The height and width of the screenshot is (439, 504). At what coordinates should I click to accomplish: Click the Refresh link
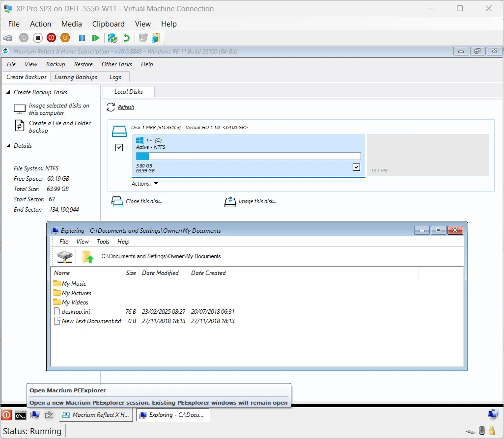coord(126,108)
